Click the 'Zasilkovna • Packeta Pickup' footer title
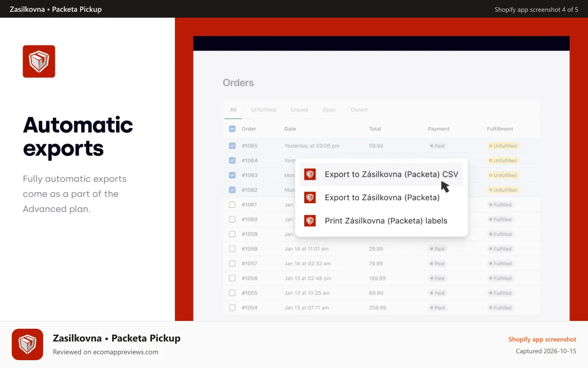This screenshot has height=368, width=588. tap(117, 338)
